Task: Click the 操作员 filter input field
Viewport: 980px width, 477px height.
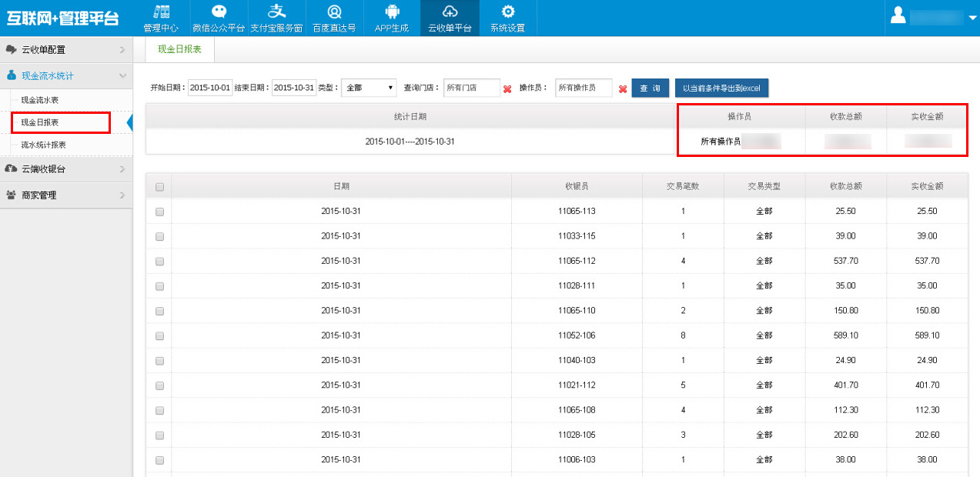Action: point(584,88)
